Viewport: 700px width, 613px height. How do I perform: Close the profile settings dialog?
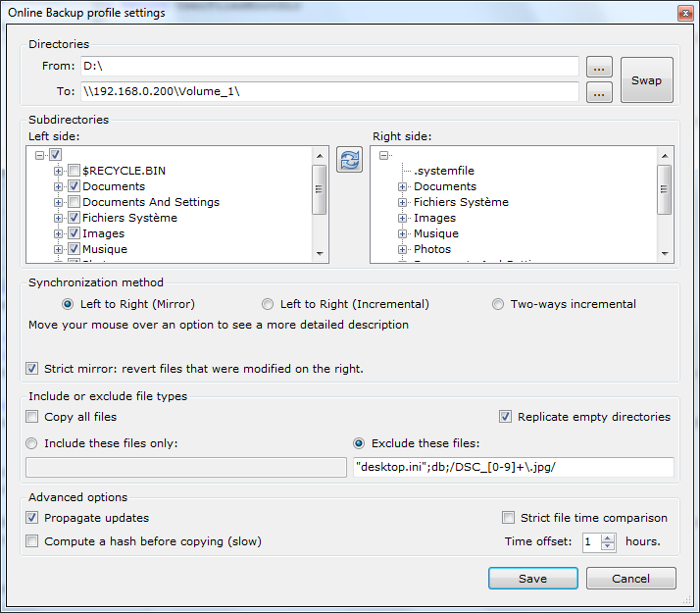(685, 12)
